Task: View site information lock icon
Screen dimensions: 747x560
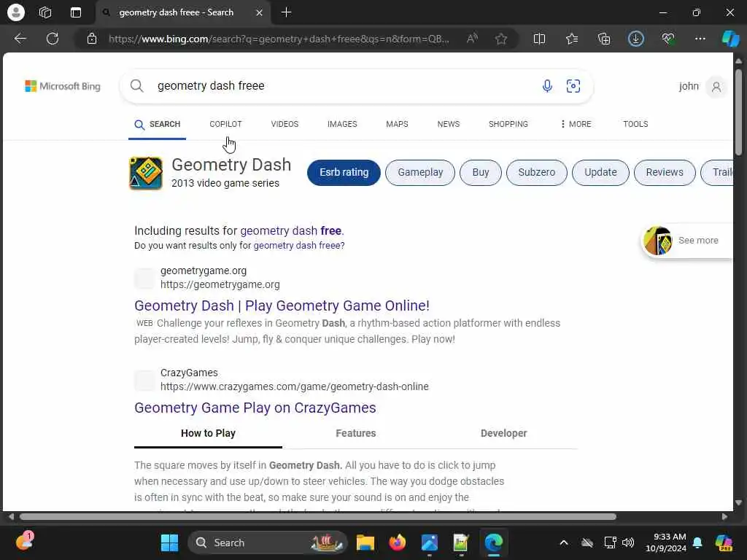Action: coord(92,39)
